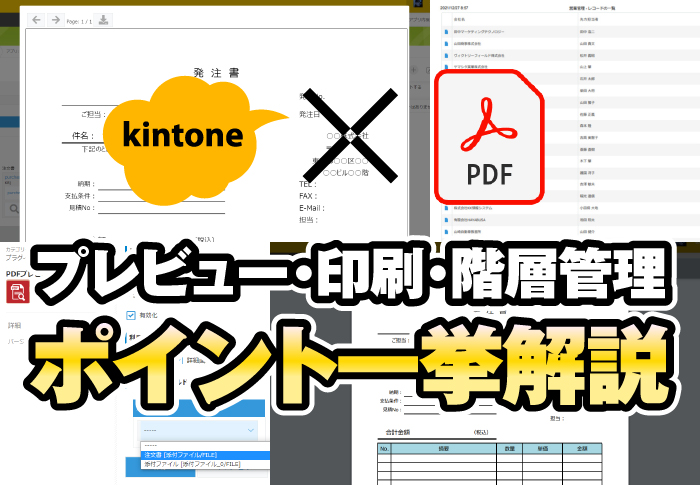Go to next page in PDF viewer
700x485 pixels.
[x=55, y=20]
